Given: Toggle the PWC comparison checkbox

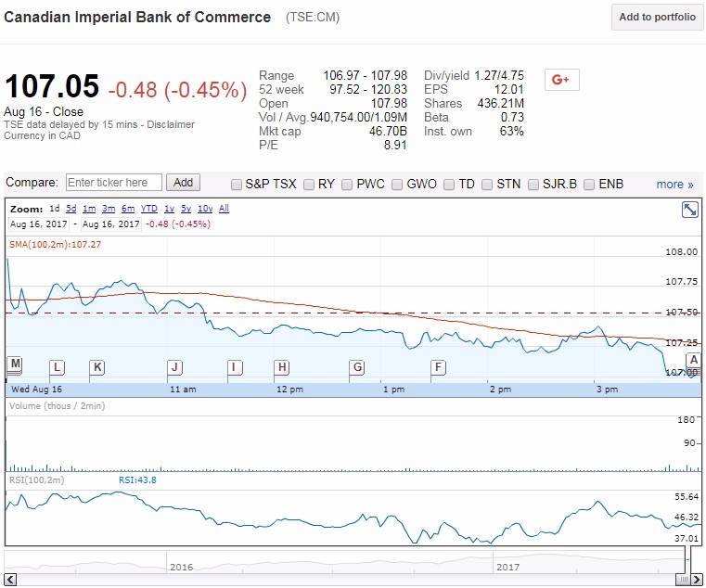Looking at the screenshot, I should pyautogui.click(x=347, y=185).
